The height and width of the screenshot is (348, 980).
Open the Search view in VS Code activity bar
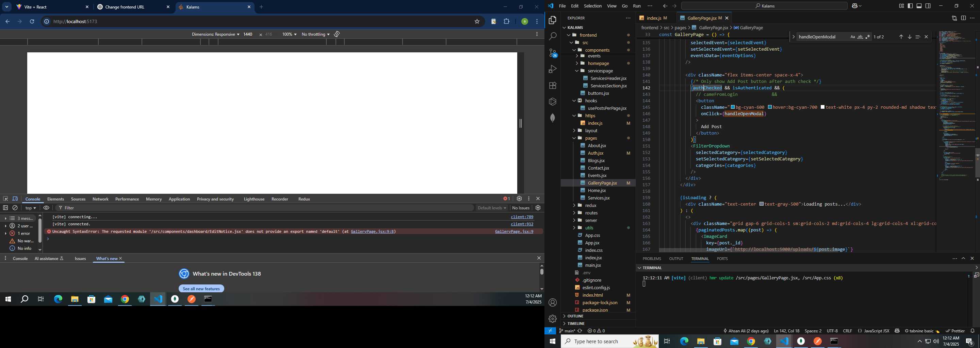(x=552, y=36)
